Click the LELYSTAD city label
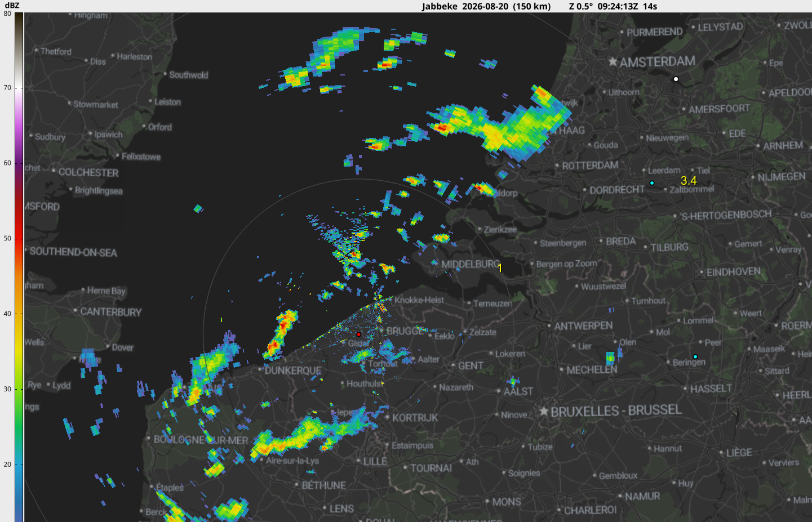This screenshot has height=522, width=812. click(720, 27)
